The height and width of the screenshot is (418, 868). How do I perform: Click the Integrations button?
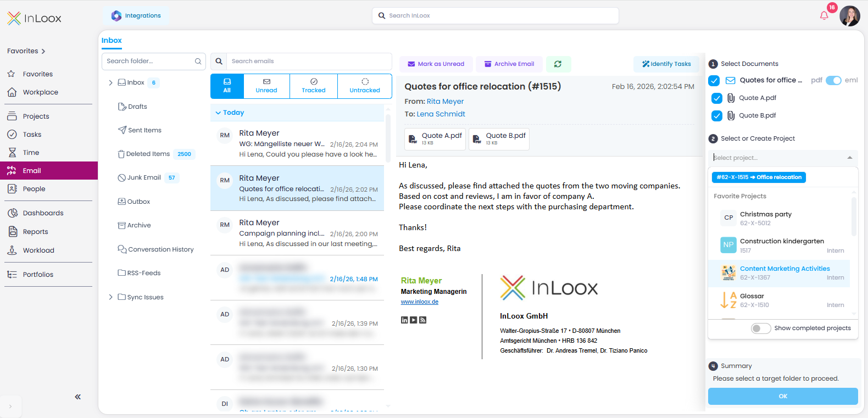[136, 16]
